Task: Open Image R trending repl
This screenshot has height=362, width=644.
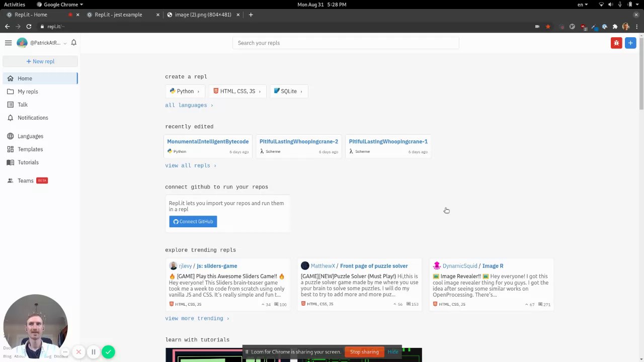Action: click(493, 266)
